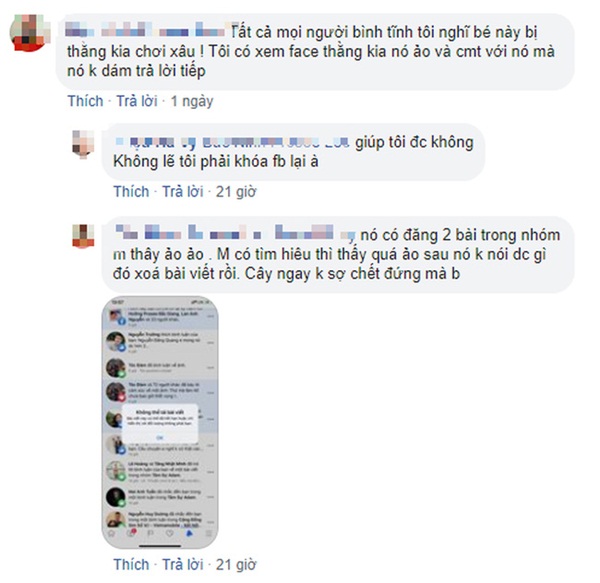Open the avatar beside 'giúp tôi đc không' reply

coord(83,144)
